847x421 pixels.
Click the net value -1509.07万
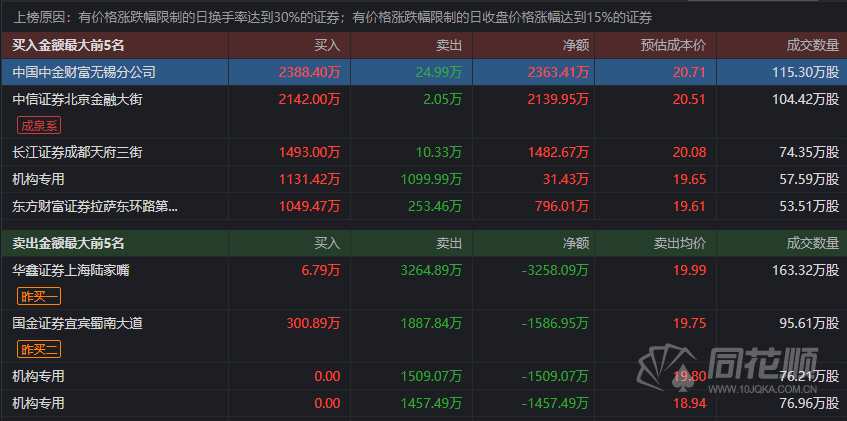[556, 376]
